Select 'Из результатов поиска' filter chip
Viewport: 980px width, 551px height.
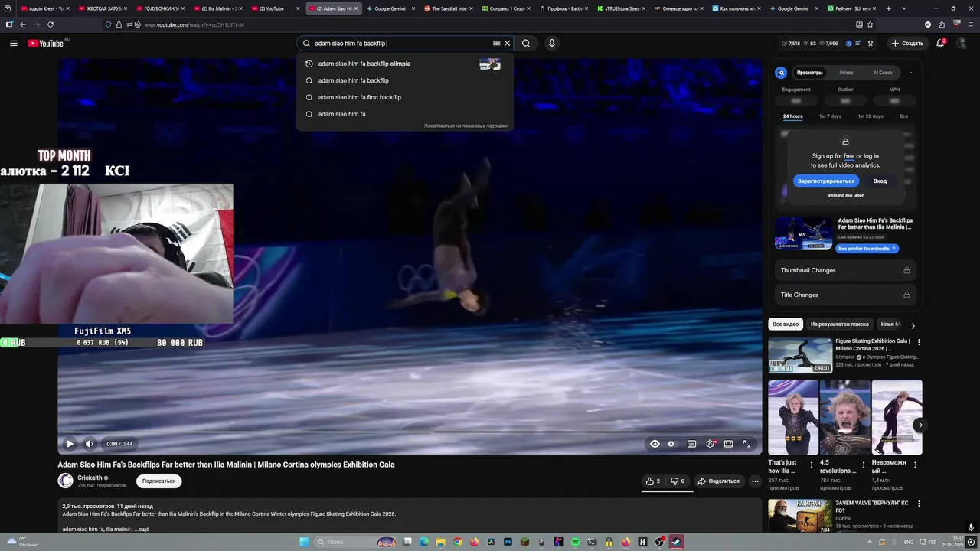[x=840, y=324]
